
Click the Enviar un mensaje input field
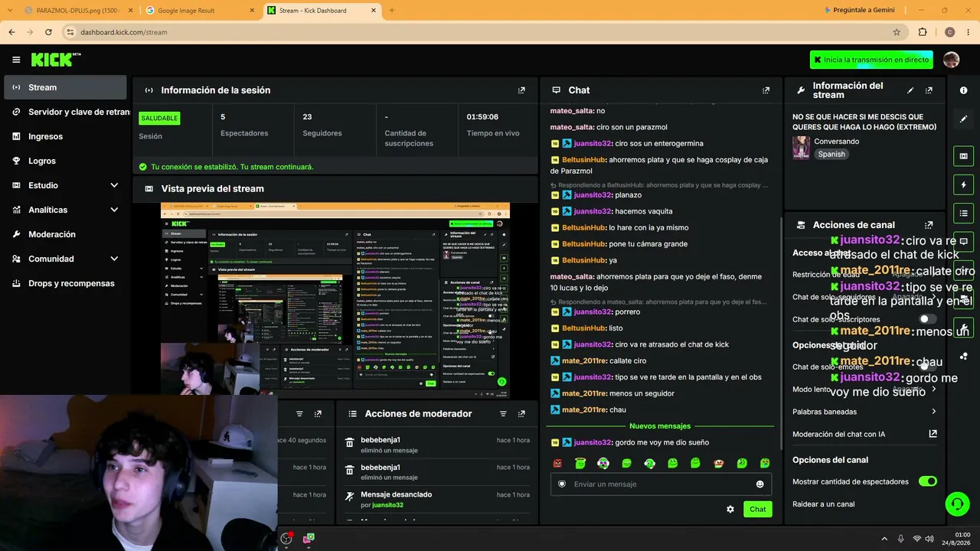tap(661, 484)
